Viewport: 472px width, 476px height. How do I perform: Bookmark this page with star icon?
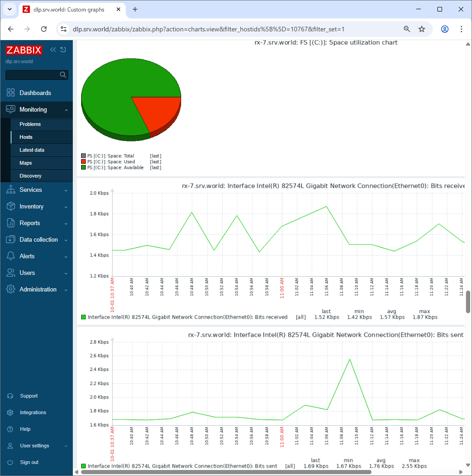[422, 29]
